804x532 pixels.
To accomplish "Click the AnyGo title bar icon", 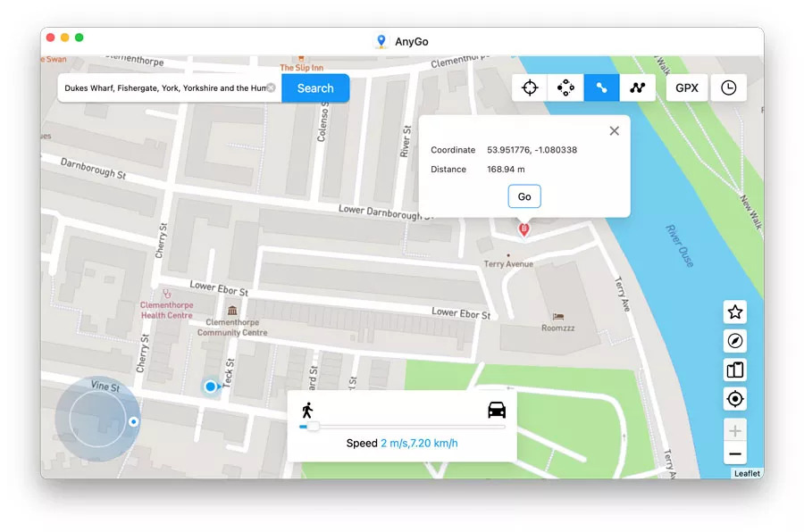I will 381,42.
